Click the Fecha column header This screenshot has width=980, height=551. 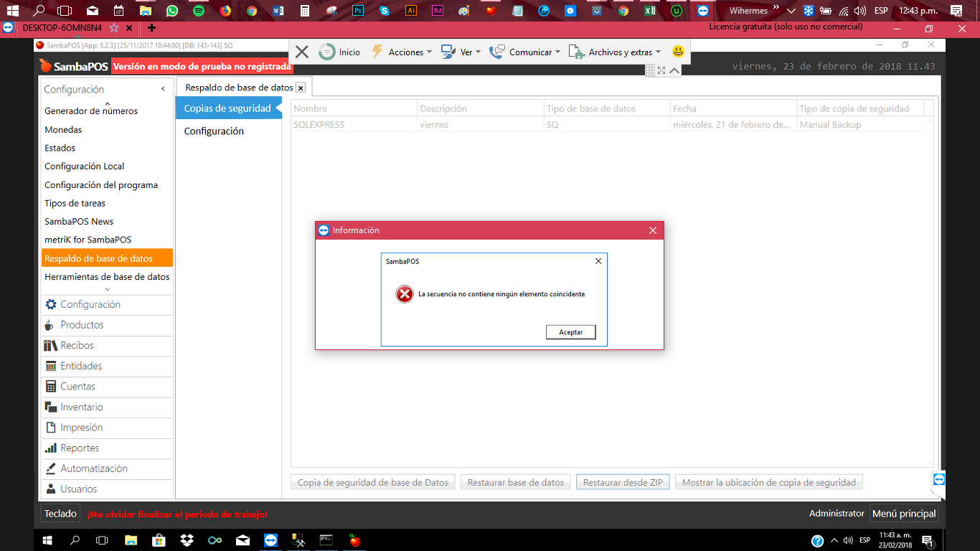pyautogui.click(x=733, y=108)
